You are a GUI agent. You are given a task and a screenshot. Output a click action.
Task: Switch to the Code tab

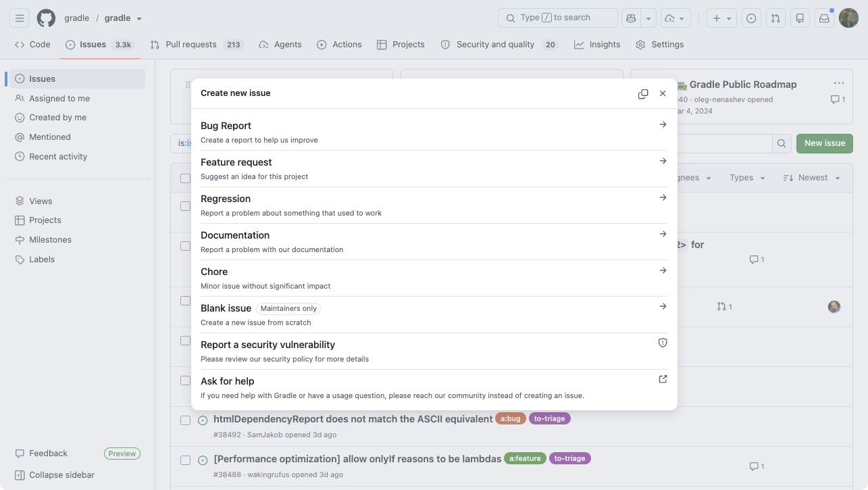click(x=32, y=45)
